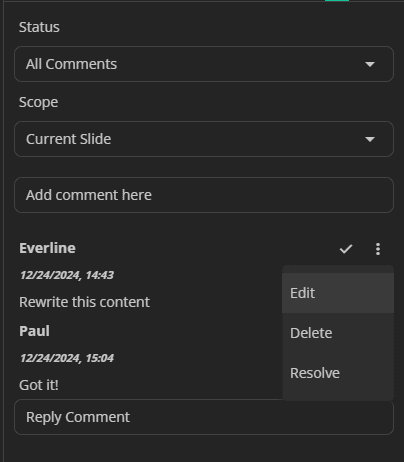Expand the Scope dropdown arrow

pyautogui.click(x=370, y=139)
